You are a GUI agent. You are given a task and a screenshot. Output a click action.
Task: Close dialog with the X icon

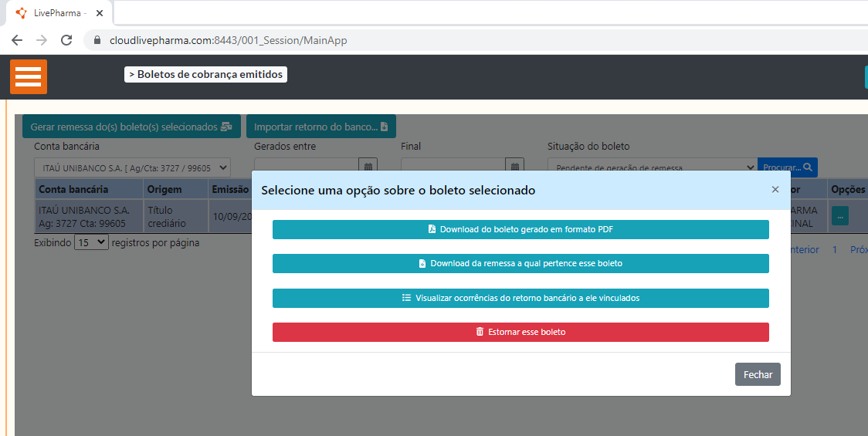[x=775, y=190]
